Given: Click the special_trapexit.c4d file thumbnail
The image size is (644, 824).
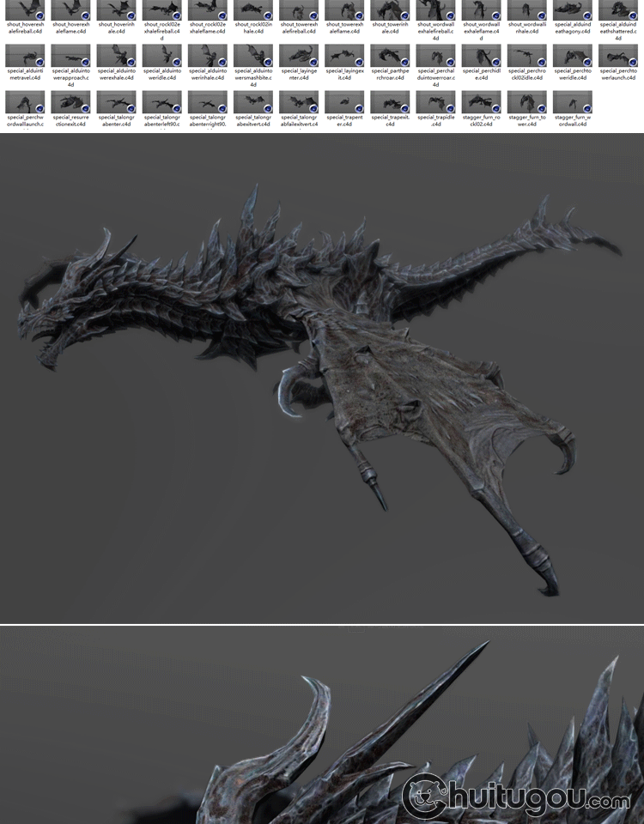Looking at the screenshot, I should (390, 102).
